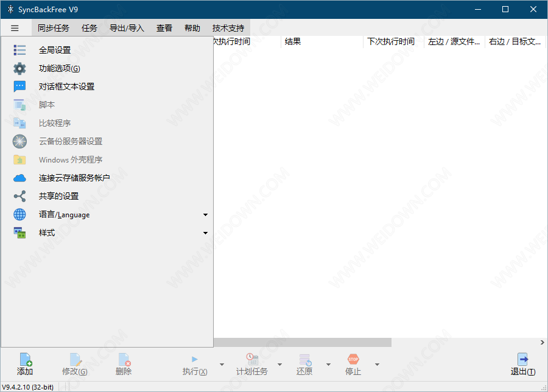
Task: Sort by the 结果 column header
Action: [322, 41]
